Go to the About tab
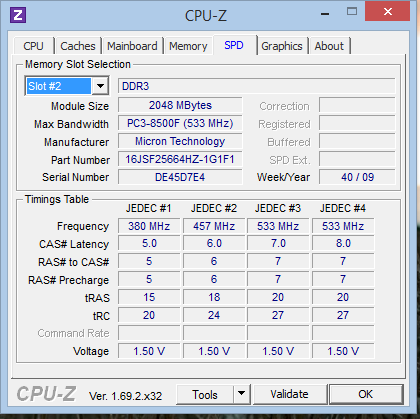Viewport: 420px width, 419px height. click(329, 46)
